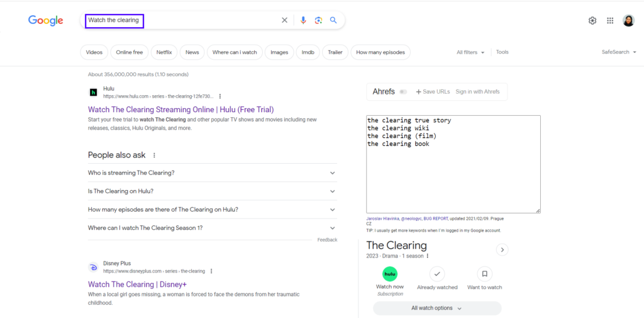Mark as Already watched checkmark icon

tap(437, 274)
